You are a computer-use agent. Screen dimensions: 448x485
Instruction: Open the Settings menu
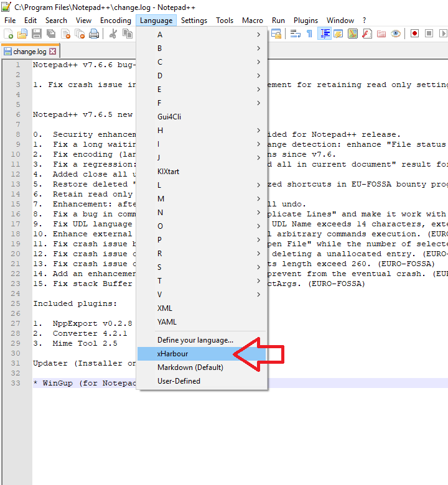[194, 21]
